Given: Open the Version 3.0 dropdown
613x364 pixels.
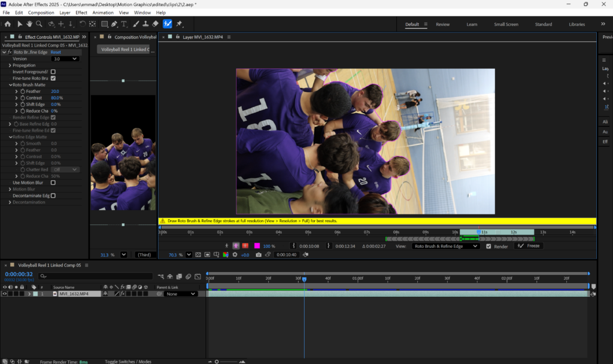Looking at the screenshot, I should pyautogui.click(x=65, y=59).
